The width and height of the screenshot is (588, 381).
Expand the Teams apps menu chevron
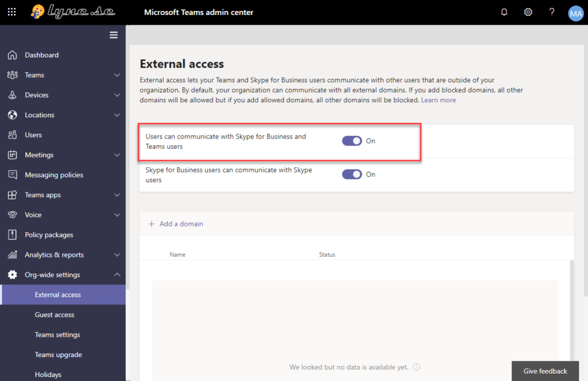click(117, 195)
